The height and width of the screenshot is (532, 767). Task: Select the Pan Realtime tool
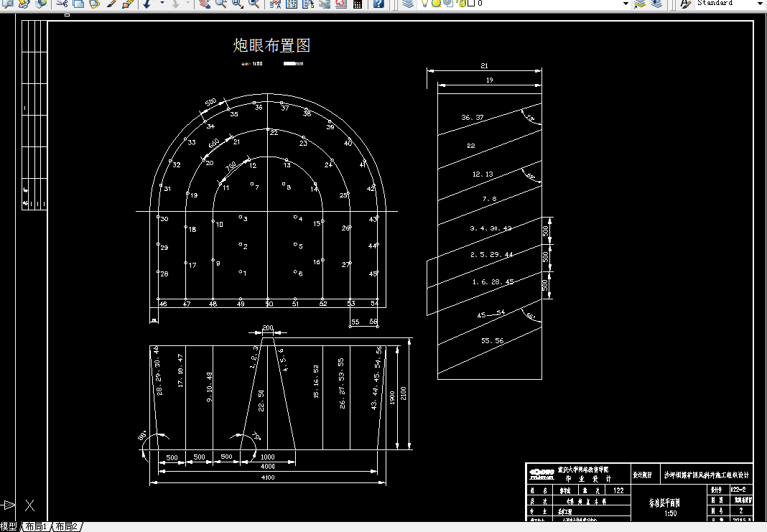203,5
